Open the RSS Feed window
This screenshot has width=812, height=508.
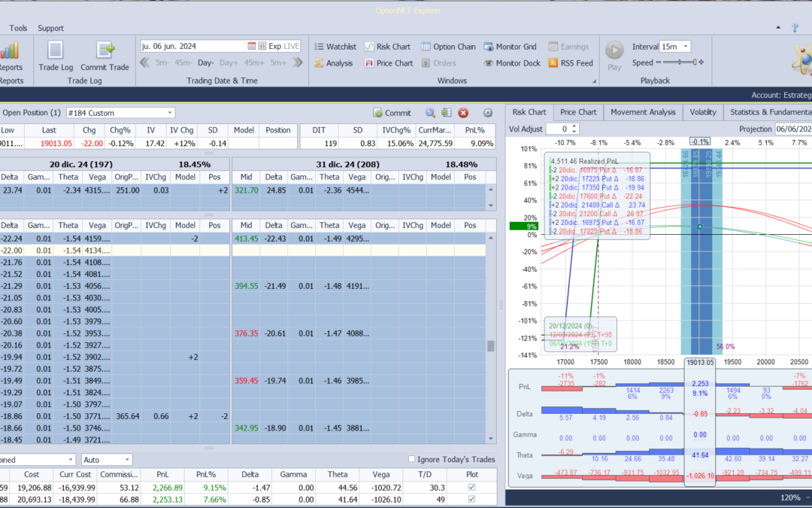point(571,63)
